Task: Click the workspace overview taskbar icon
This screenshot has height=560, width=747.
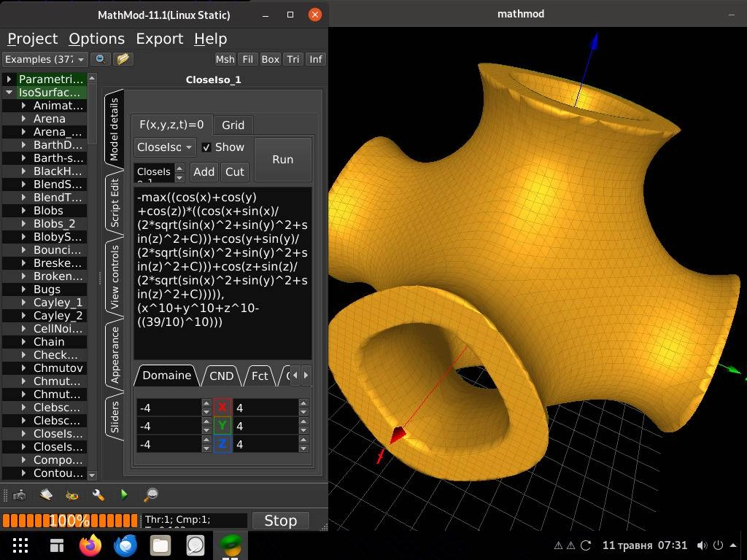Action: coord(57,545)
